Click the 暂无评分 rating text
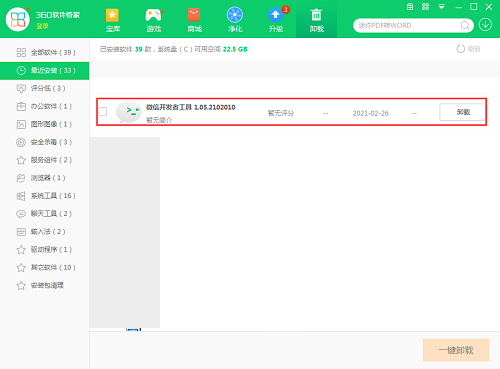 281,113
